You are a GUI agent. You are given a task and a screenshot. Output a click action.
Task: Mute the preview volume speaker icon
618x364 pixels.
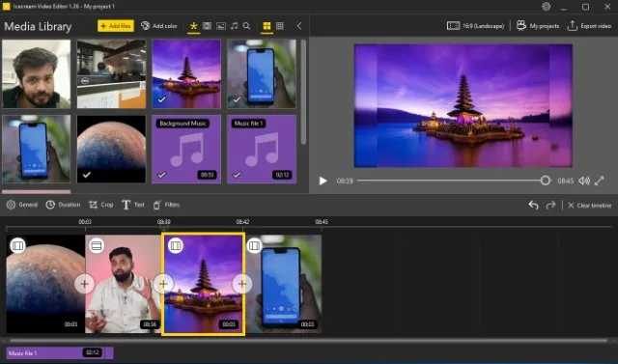[583, 181]
